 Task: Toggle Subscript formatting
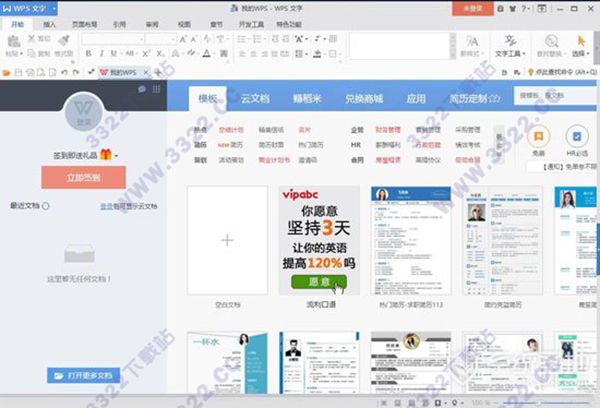[x=160, y=54]
